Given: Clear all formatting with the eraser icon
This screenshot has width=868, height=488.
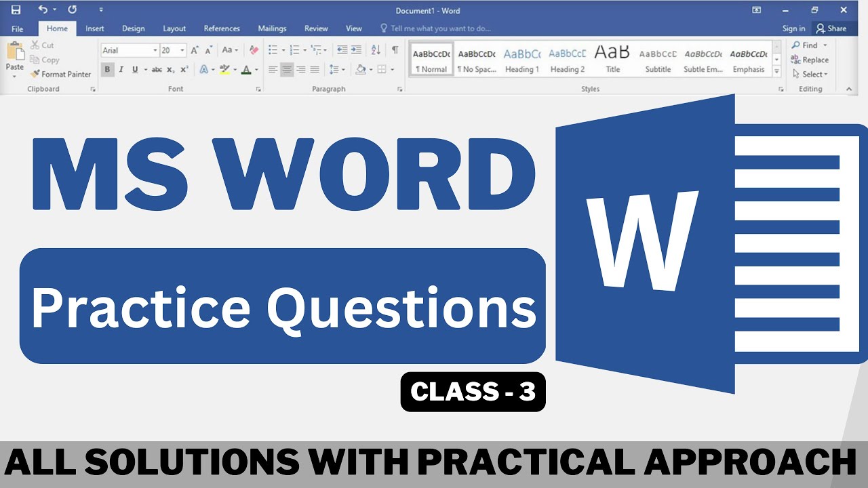Looking at the screenshot, I should tap(254, 50).
